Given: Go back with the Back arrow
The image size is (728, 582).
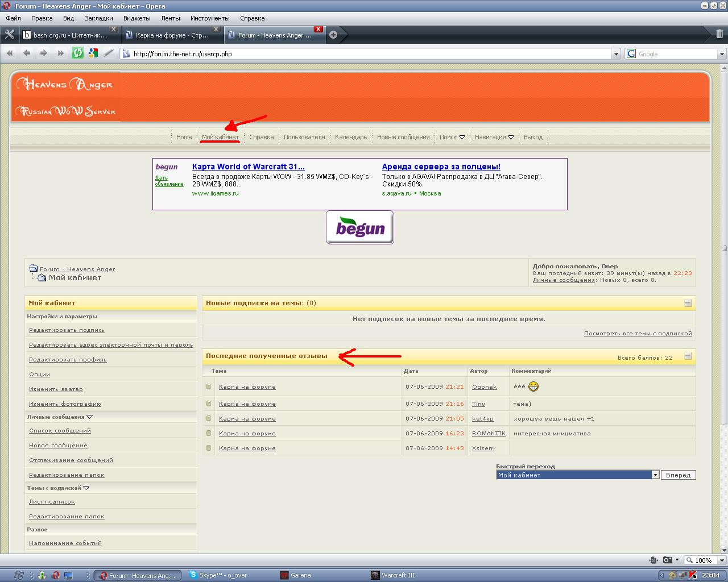Looking at the screenshot, I should (x=27, y=53).
